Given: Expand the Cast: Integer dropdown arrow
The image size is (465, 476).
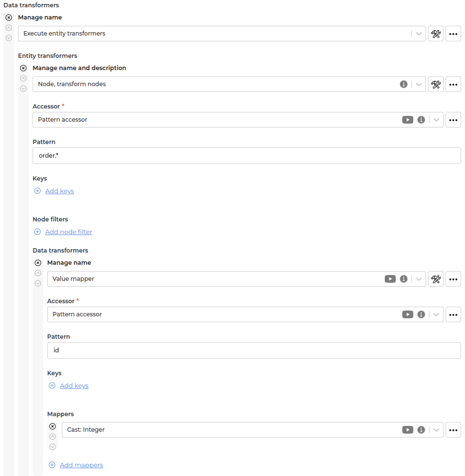Looking at the screenshot, I should tap(436, 430).
